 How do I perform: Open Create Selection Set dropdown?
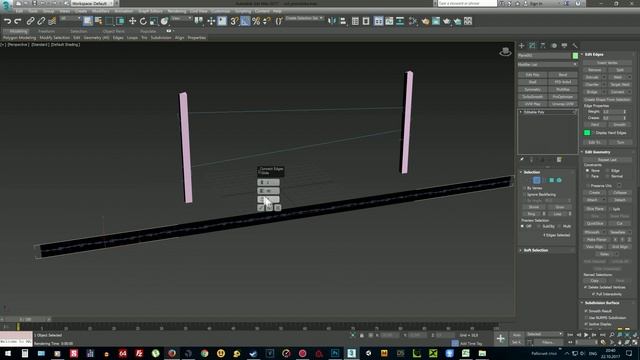tap(304, 19)
